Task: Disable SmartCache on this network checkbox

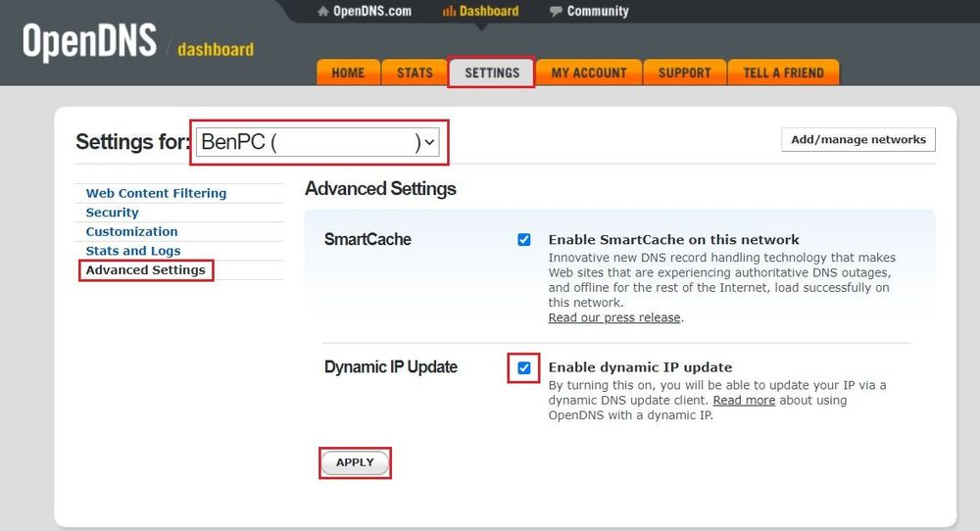Action: (x=524, y=240)
